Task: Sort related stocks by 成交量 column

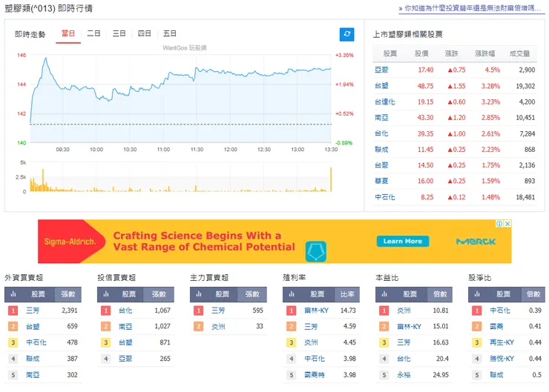Action: pyautogui.click(x=519, y=53)
